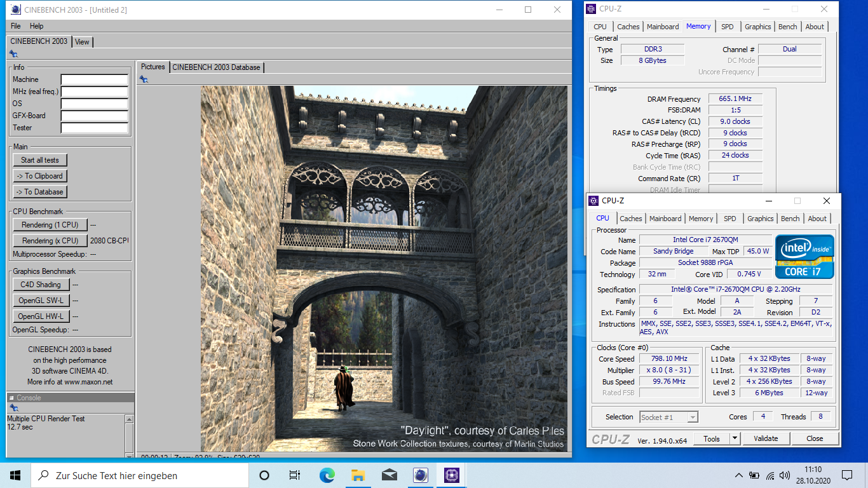Click the Multiple CPU Render Test console line
This screenshot has width=868, height=488.
pos(46,419)
